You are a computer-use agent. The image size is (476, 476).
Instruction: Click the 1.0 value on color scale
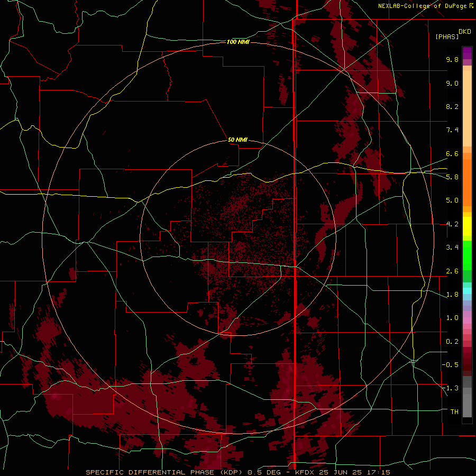tap(452, 318)
